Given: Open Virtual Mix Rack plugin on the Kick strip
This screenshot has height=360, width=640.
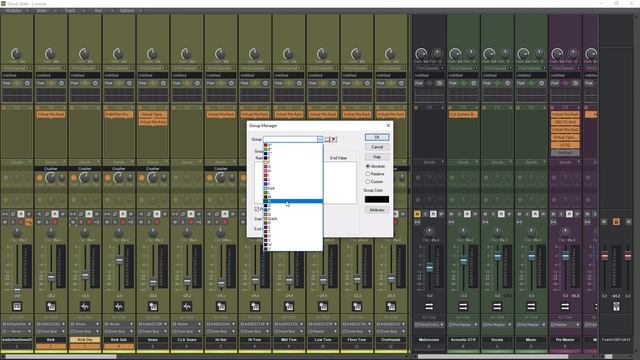Looking at the screenshot, I should click(x=51, y=115).
